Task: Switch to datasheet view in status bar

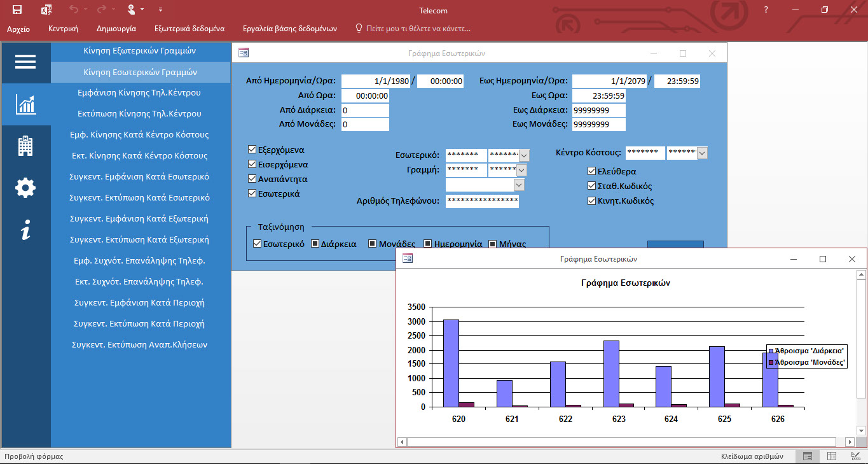Action: pyautogui.click(x=831, y=456)
